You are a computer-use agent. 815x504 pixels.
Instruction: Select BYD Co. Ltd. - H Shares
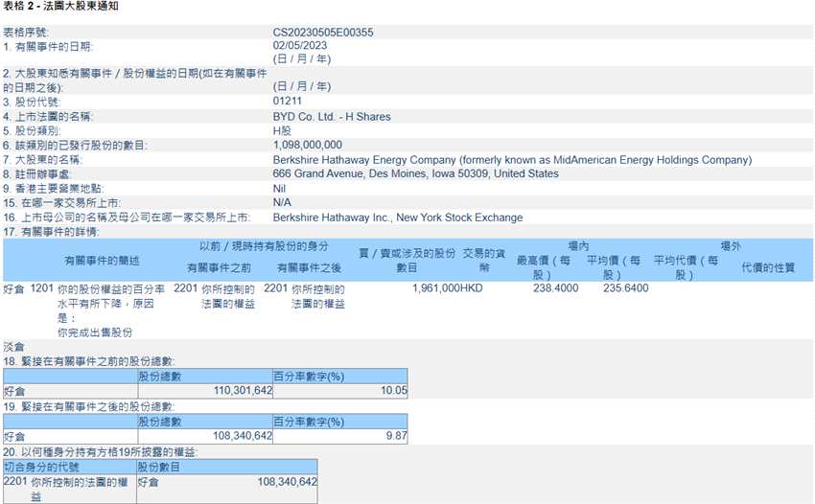(x=332, y=116)
